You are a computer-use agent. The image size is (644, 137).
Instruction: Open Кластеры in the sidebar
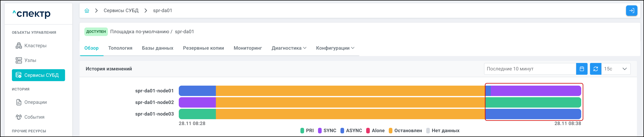35,46
